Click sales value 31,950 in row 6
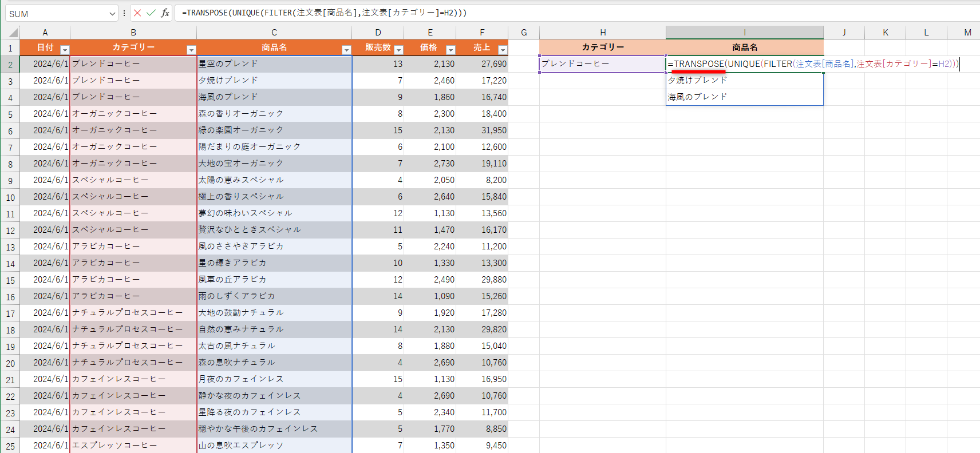 (482, 130)
